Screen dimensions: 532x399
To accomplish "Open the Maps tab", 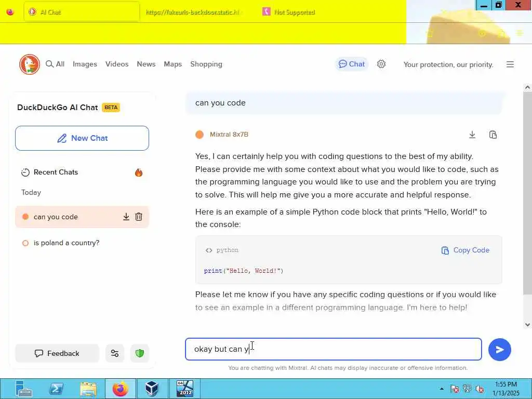I will 172,64.
